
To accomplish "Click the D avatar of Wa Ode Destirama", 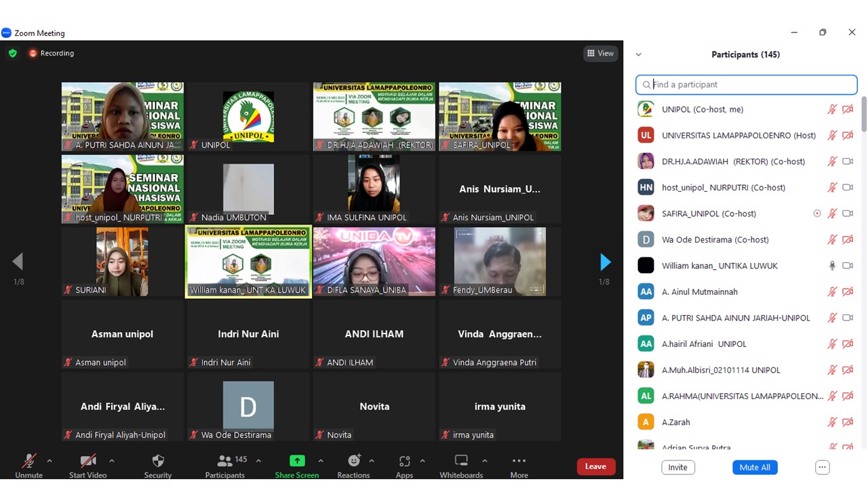I will (x=646, y=239).
